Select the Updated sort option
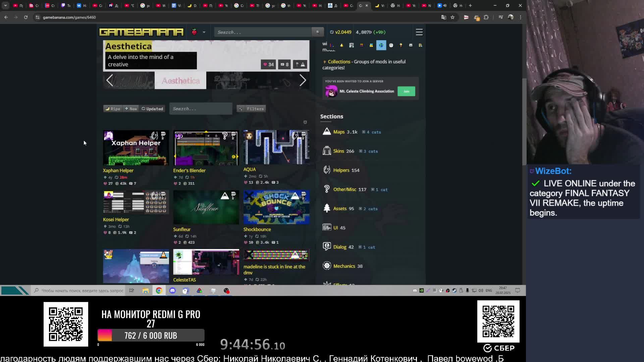 tap(152, 109)
